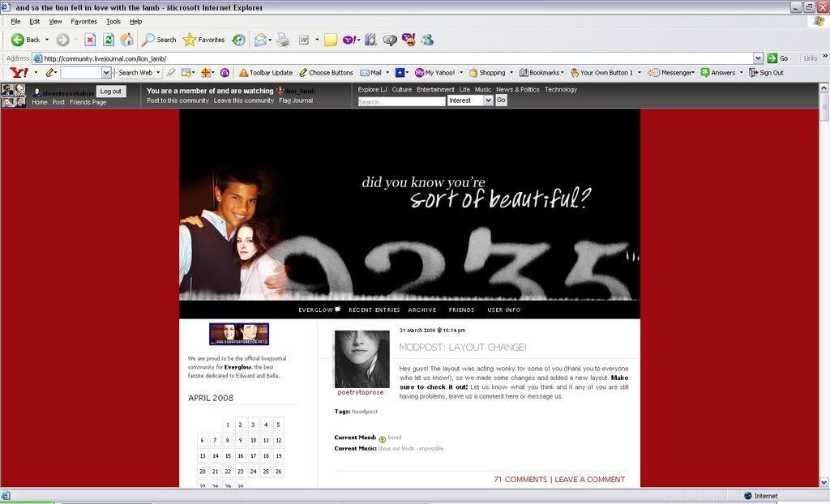Open the Edit menu

tap(34, 22)
